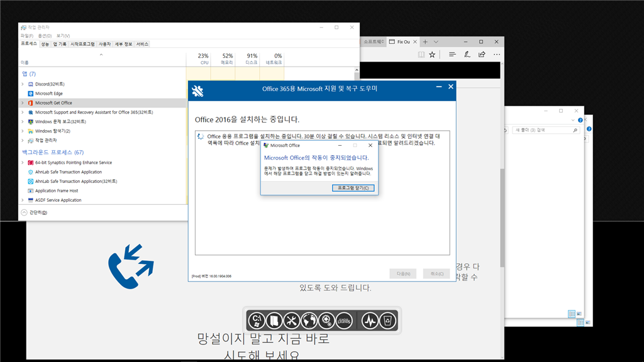Open a new tab in Edge
This screenshot has height=362, width=644.
[x=425, y=42]
